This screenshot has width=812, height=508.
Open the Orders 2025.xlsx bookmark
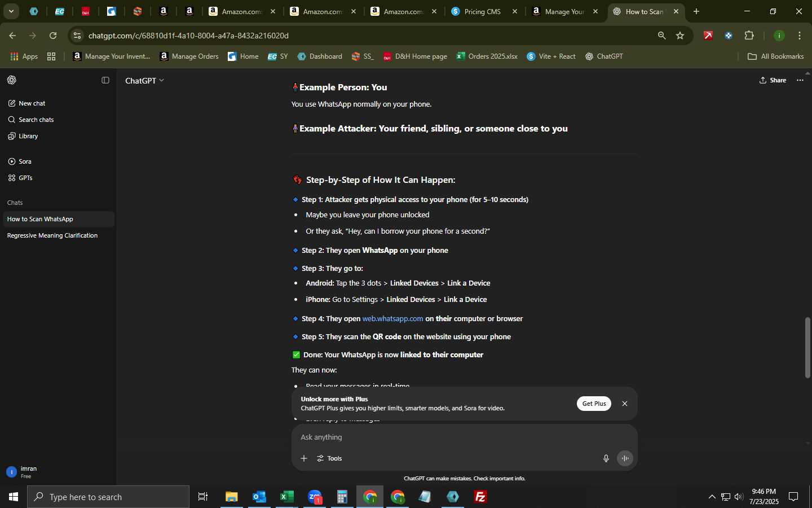pyautogui.click(x=487, y=56)
